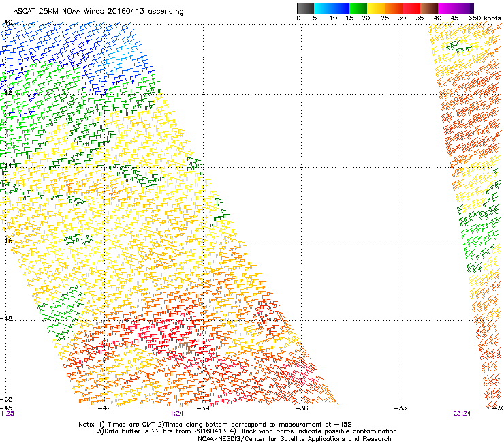Click the purple '1:25' swath time label
This screenshot has height=443, width=504.
pos(7,414)
